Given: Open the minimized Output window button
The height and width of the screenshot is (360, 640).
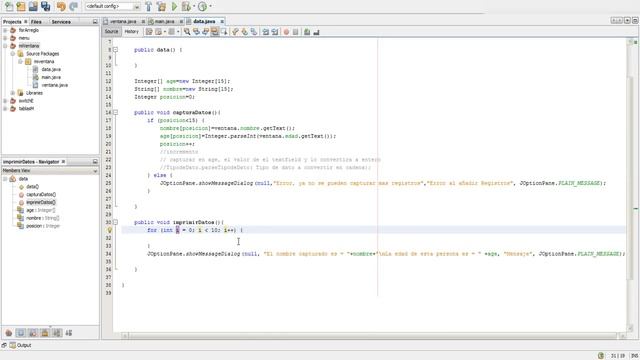Looking at the screenshot, I should 20,345.
